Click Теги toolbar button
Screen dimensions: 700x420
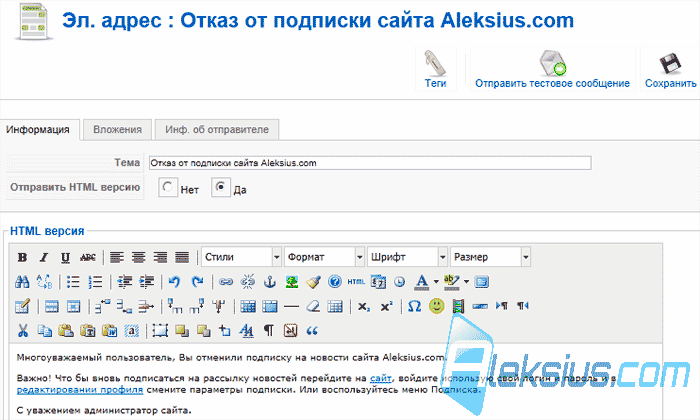click(435, 69)
